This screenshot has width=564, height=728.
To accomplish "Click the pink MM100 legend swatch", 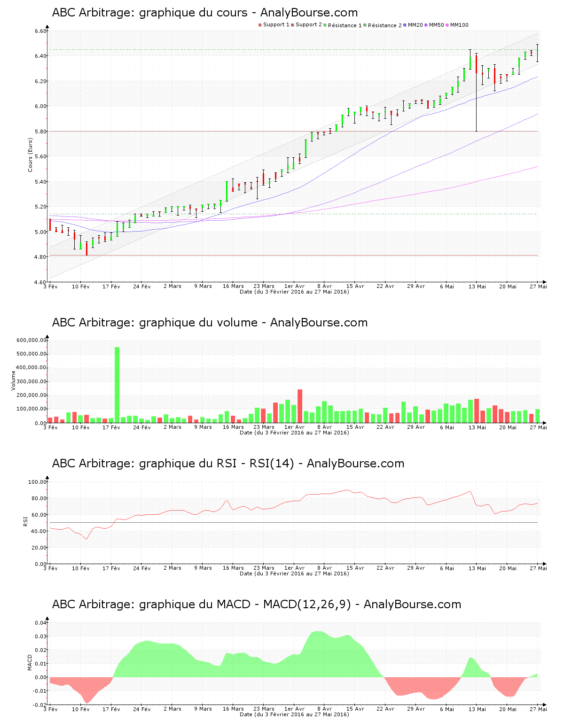I will point(447,25).
